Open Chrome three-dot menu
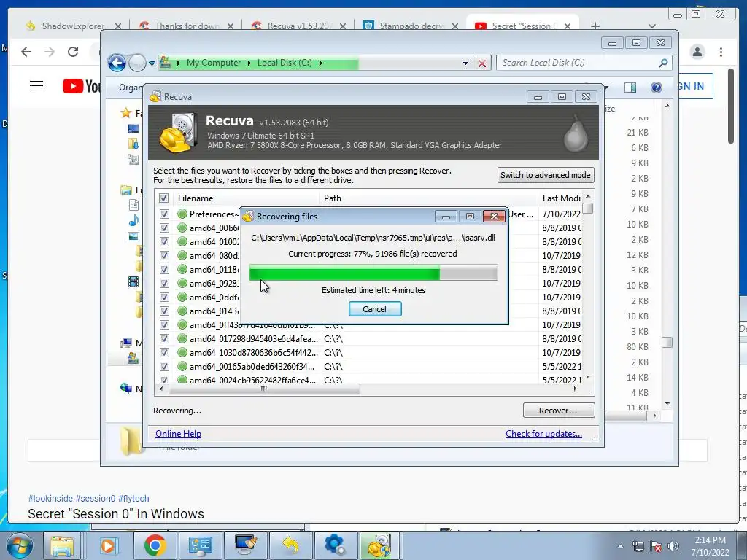The width and height of the screenshot is (747, 560). pos(721,52)
